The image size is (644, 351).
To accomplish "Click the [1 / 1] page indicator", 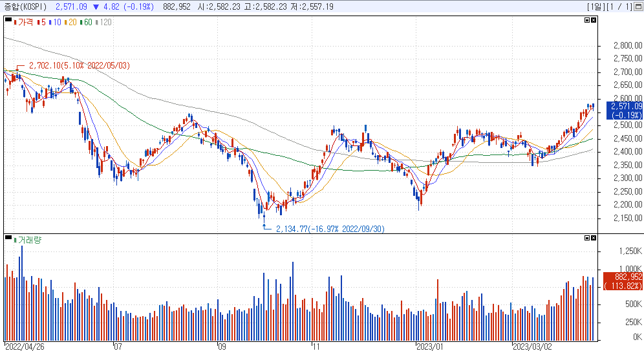I will coord(619,6).
